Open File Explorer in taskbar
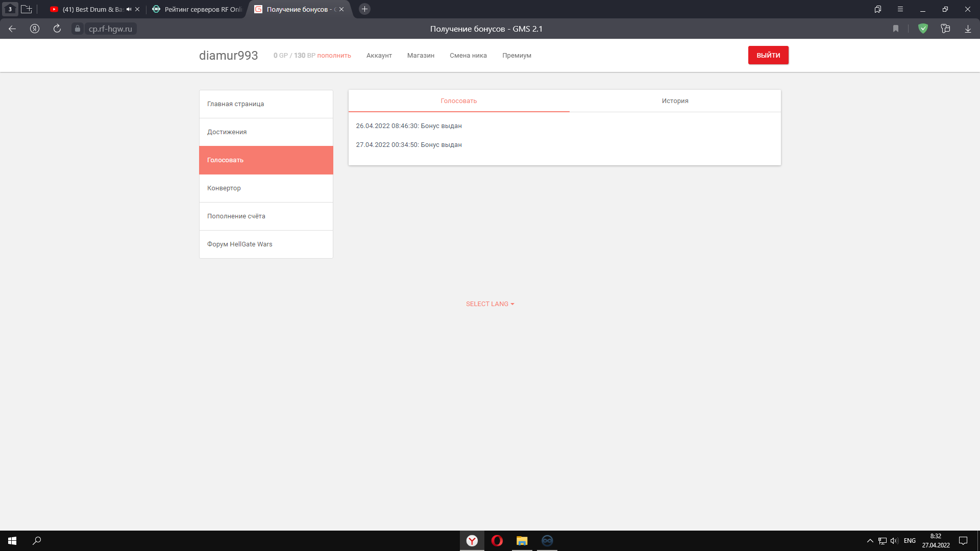Screen dimensions: 980x551 (522, 541)
